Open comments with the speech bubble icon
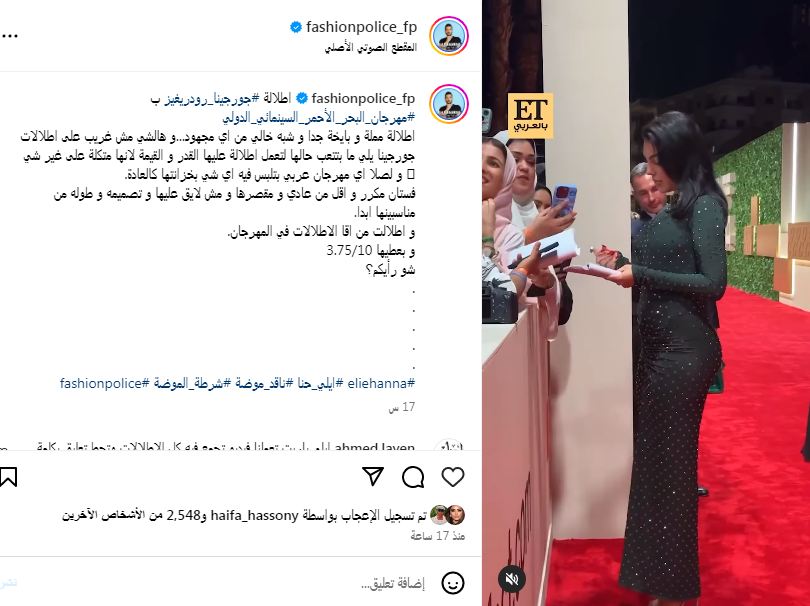Viewport: 810px width, 606px height. point(413,477)
